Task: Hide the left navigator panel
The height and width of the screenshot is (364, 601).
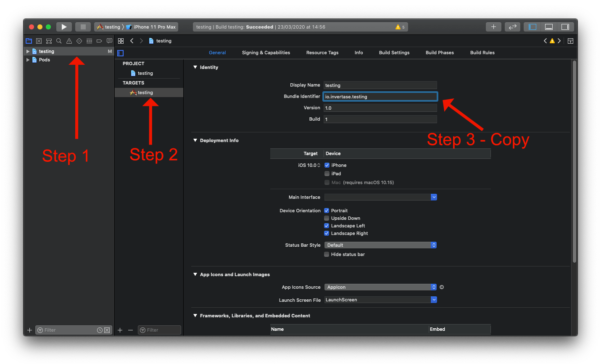Action: coord(532,27)
